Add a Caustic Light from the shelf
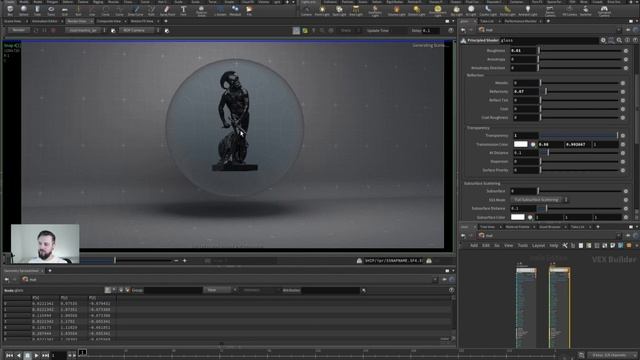Viewport: 640px width, 360px height. point(488,11)
